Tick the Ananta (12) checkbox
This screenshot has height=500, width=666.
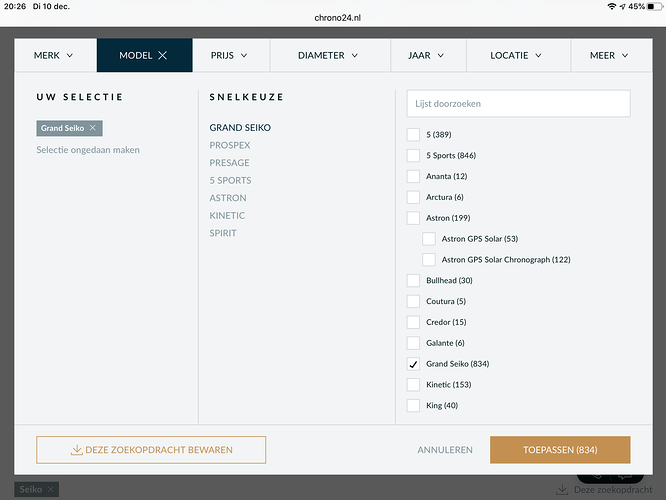coord(413,176)
